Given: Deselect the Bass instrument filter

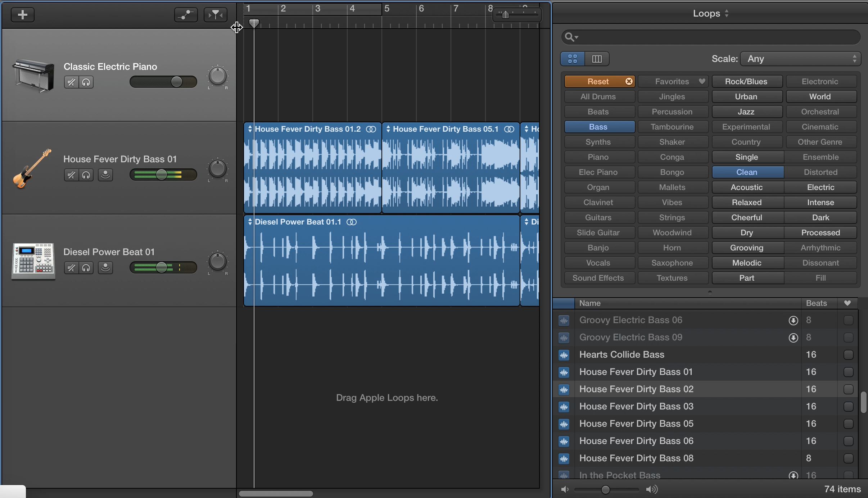Looking at the screenshot, I should tap(600, 127).
